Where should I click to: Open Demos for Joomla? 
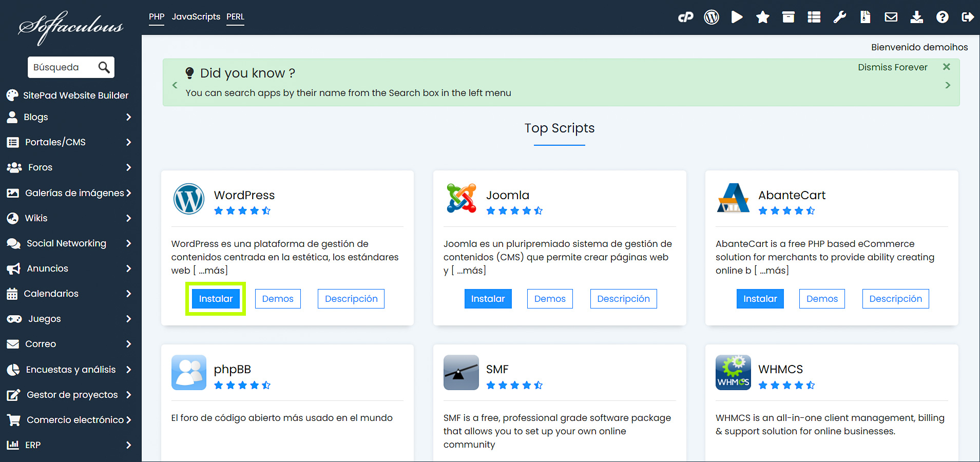pos(549,299)
